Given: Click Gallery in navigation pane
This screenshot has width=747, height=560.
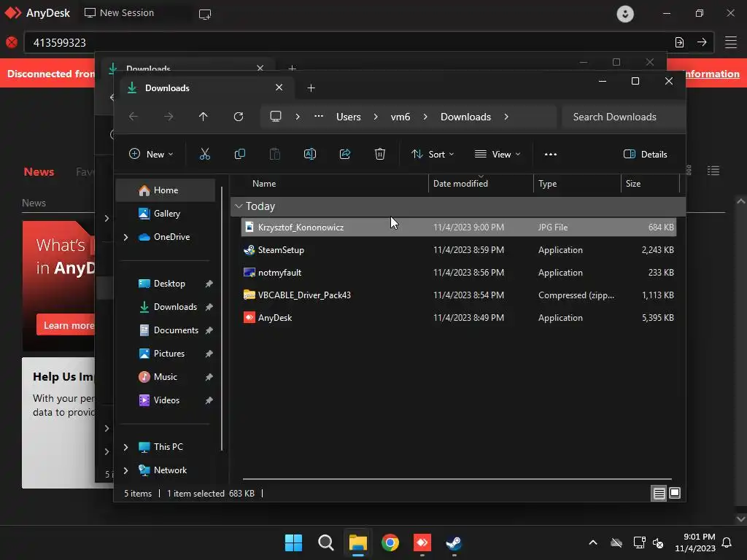Looking at the screenshot, I should (x=166, y=214).
